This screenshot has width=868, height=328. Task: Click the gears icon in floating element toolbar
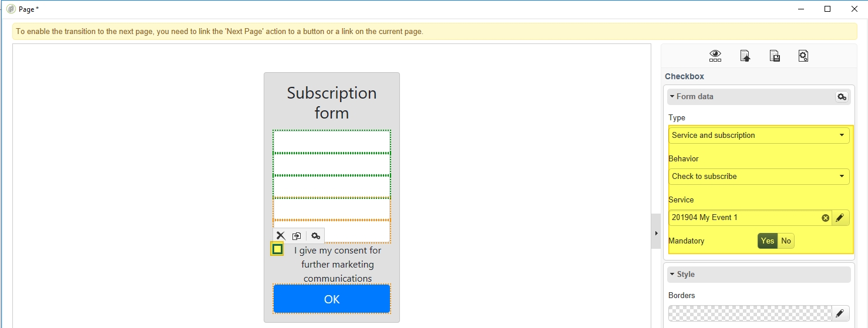point(315,236)
